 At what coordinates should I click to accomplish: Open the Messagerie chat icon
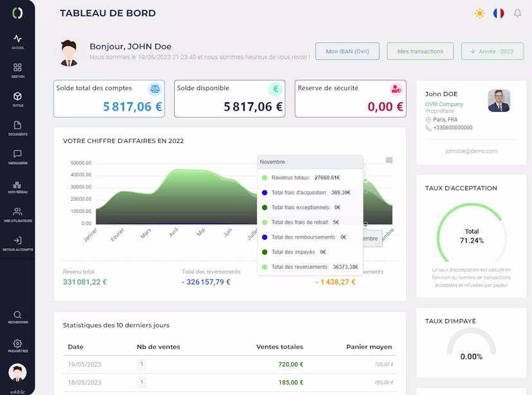17,156
